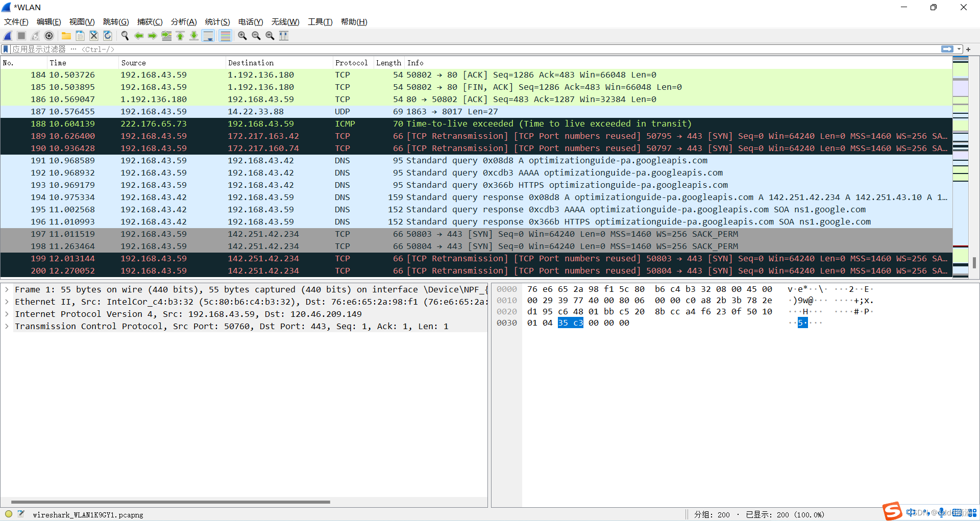Go back to previous packet
Image resolution: width=980 pixels, height=521 pixels.
(x=139, y=36)
